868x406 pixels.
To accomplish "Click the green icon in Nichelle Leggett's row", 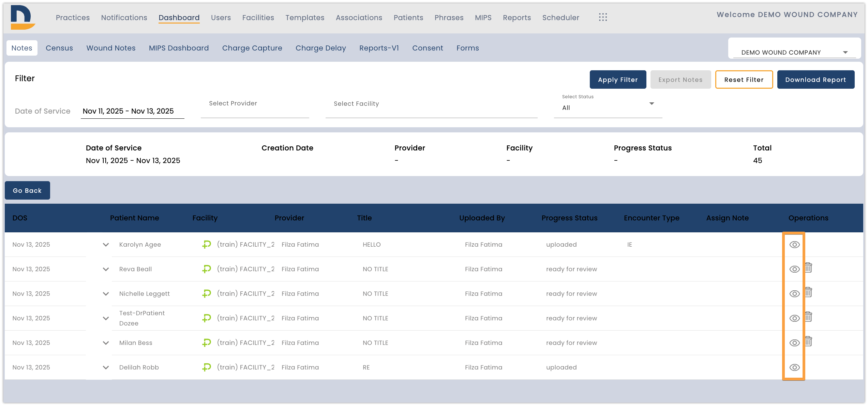I will [x=207, y=293].
